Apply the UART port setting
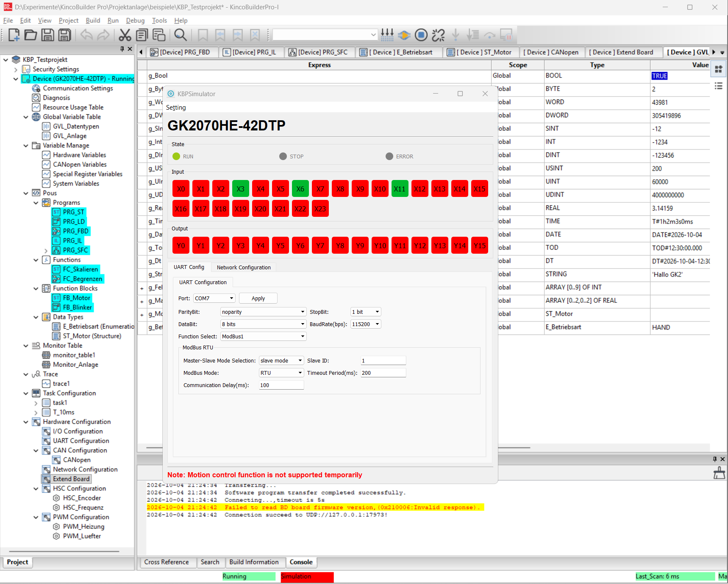The height and width of the screenshot is (584, 728). point(258,298)
